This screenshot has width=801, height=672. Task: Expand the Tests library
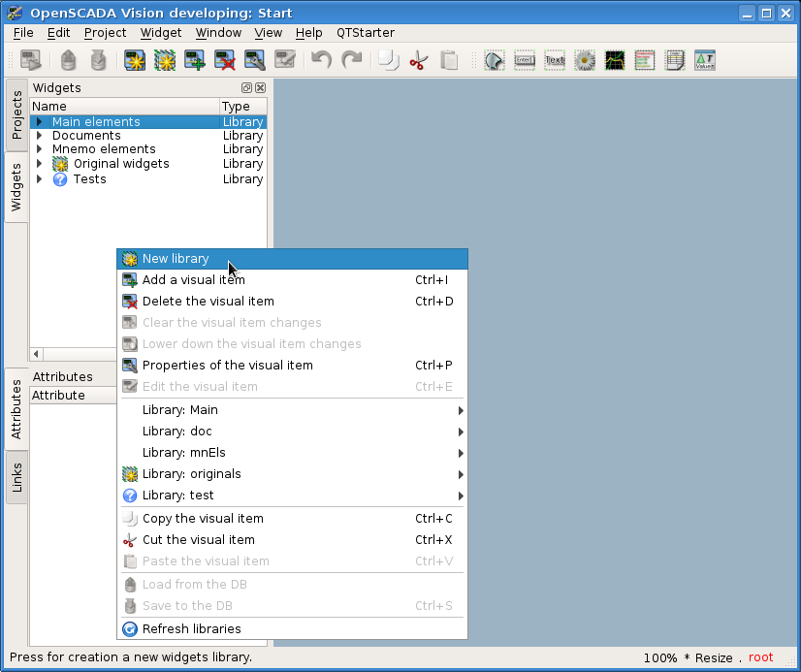pyautogui.click(x=40, y=179)
